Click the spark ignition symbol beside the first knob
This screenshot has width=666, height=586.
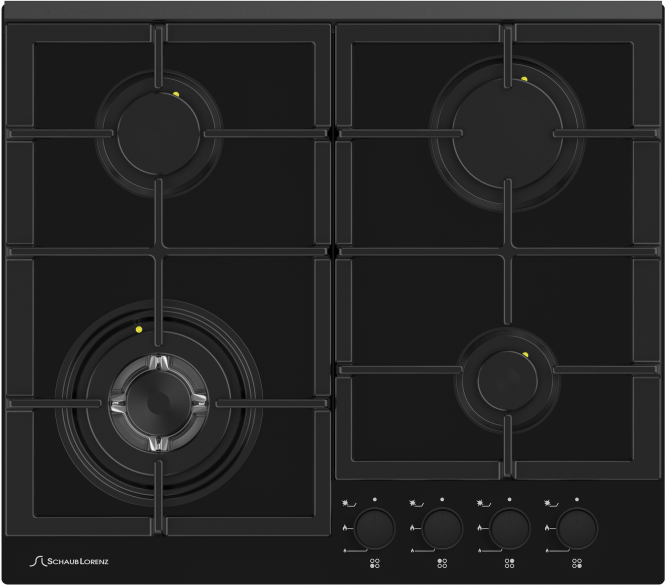pos(345,500)
